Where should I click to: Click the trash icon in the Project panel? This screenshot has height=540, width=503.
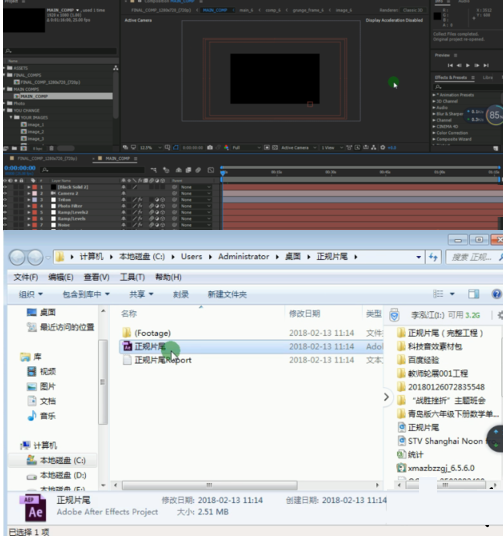pyautogui.click(x=51, y=148)
